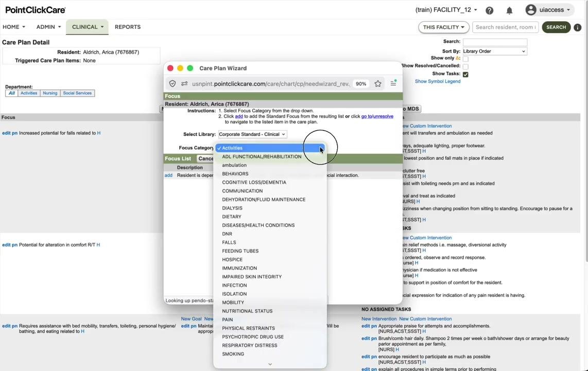Click the PointClickCare logo

[35, 10]
